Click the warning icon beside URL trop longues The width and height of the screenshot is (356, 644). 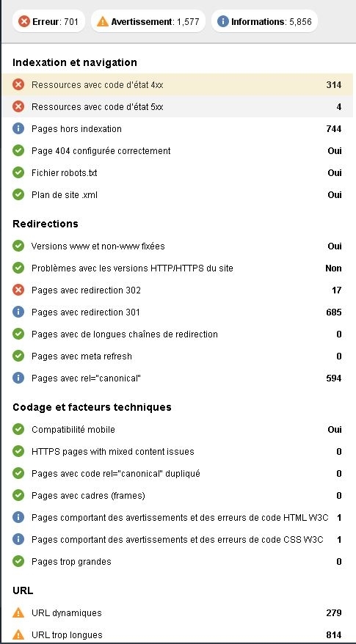pyautogui.click(x=18, y=635)
